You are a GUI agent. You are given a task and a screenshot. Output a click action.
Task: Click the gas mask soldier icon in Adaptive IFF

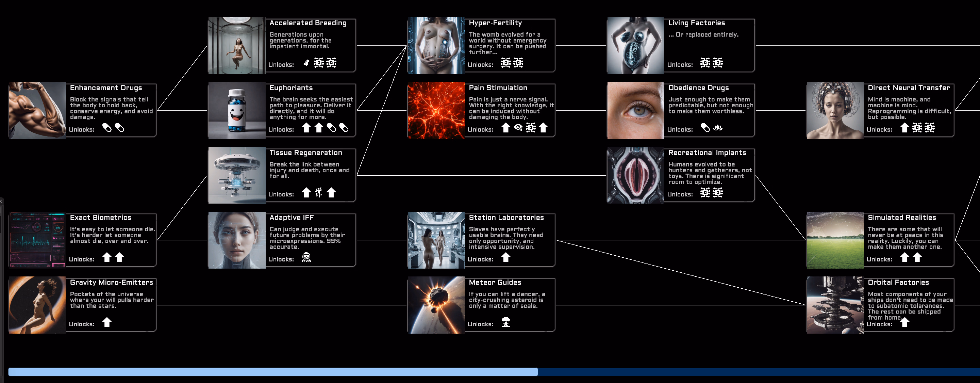[x=306, y=258]
